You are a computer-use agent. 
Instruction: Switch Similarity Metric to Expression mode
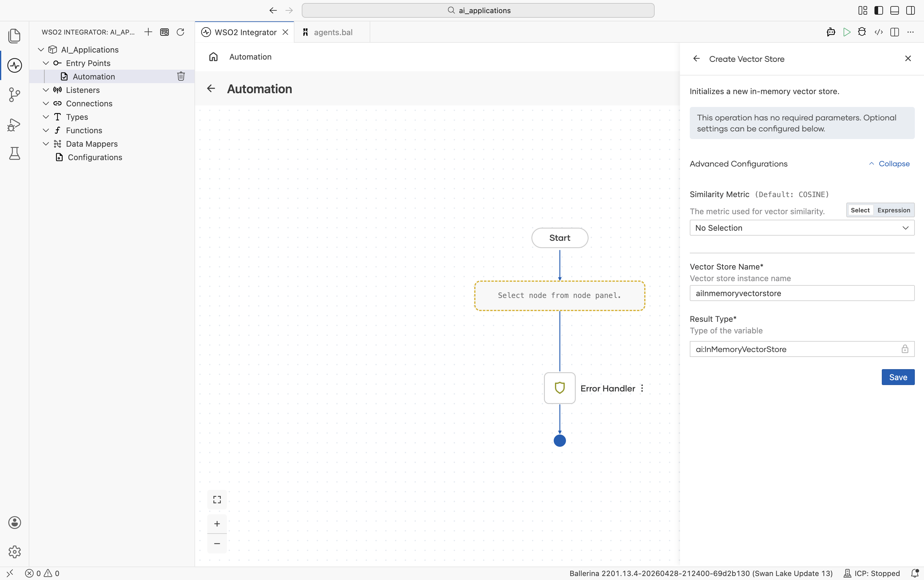click(894, 210)
